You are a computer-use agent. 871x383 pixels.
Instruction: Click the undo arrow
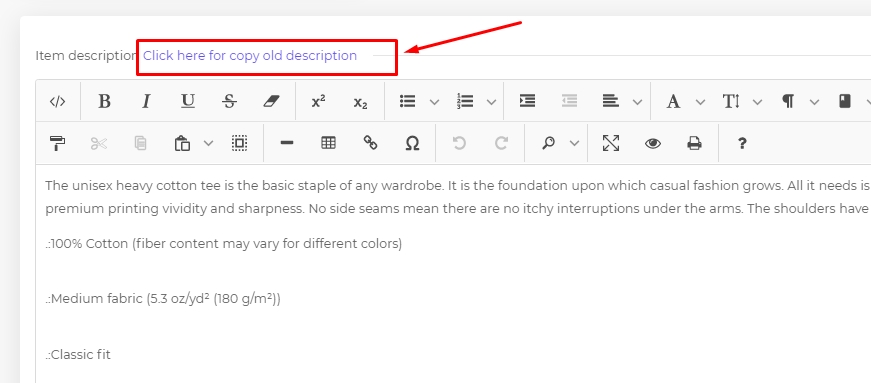click(459, 143)
